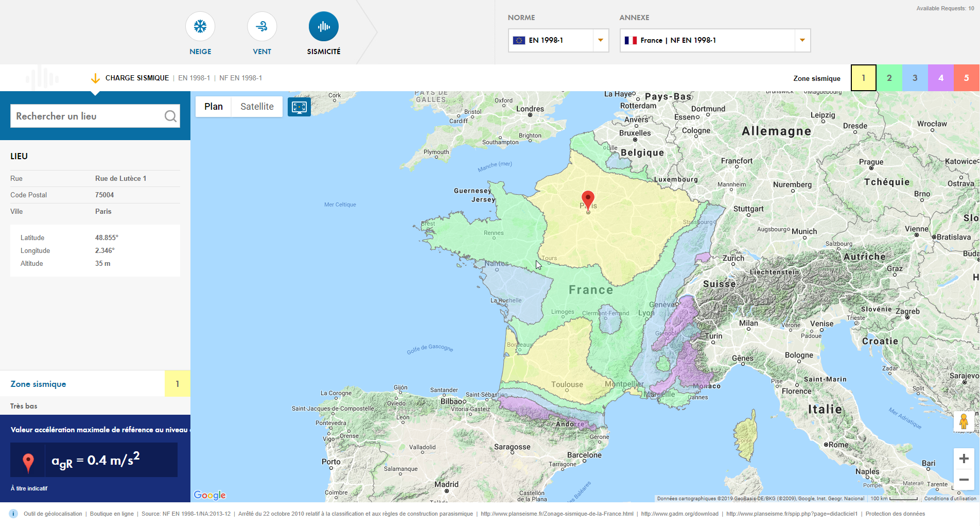Select the Plan map tab
The height and width of the screenshot is (526, 980).
(x=214, y=107)
